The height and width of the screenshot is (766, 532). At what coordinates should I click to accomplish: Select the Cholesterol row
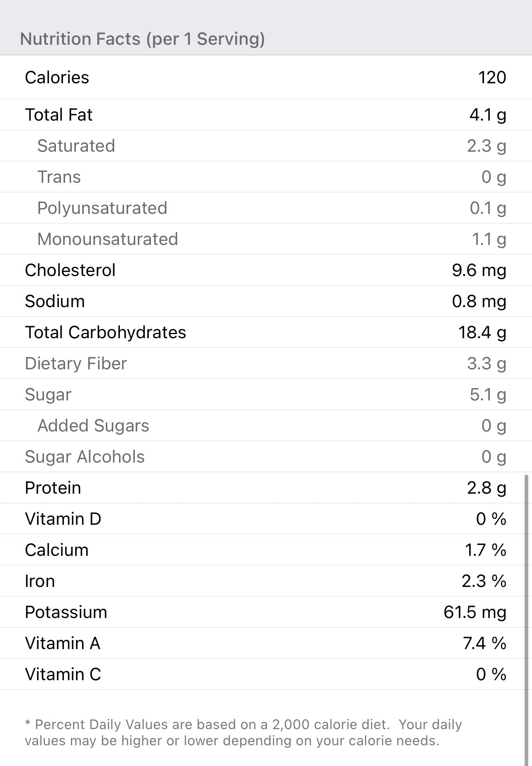(x=265, y=270)
